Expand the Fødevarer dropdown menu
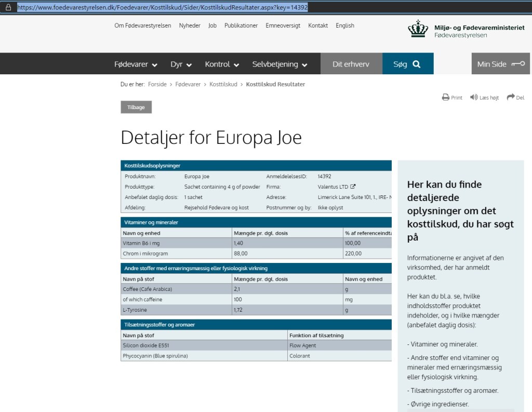 [x=136, y=64]
